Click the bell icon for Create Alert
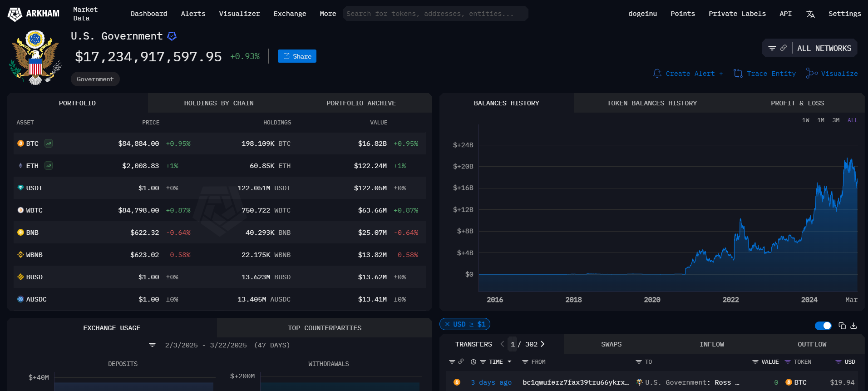Screen dimensions: 868x391 tap(657, 74)
